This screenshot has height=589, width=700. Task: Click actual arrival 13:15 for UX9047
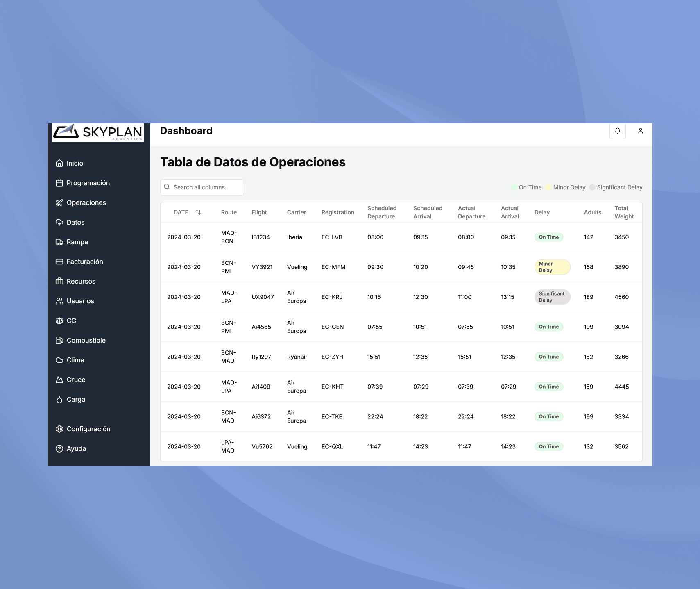(x=507, y=297)
